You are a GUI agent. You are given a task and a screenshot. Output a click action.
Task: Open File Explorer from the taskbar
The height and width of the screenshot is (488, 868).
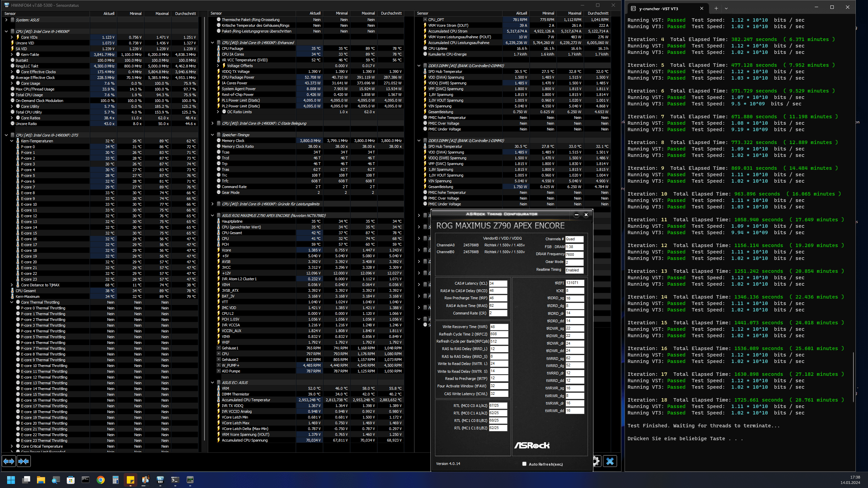point(41,480)
